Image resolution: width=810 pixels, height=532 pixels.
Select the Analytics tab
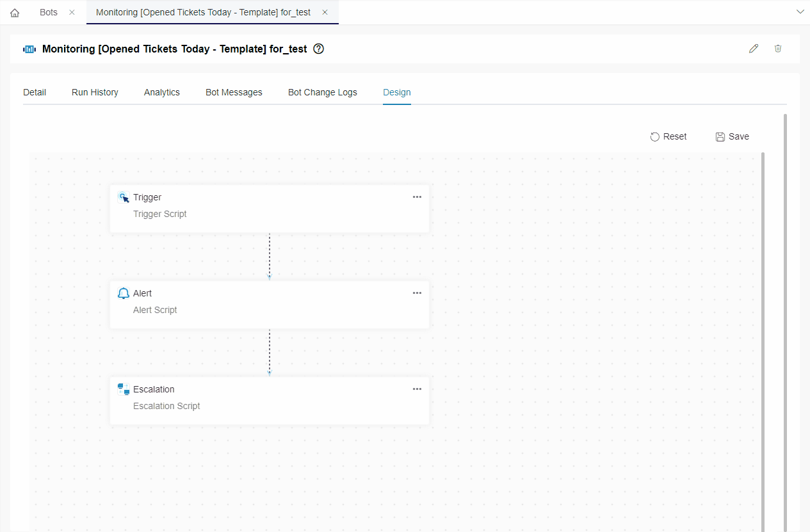click(161, 92)
